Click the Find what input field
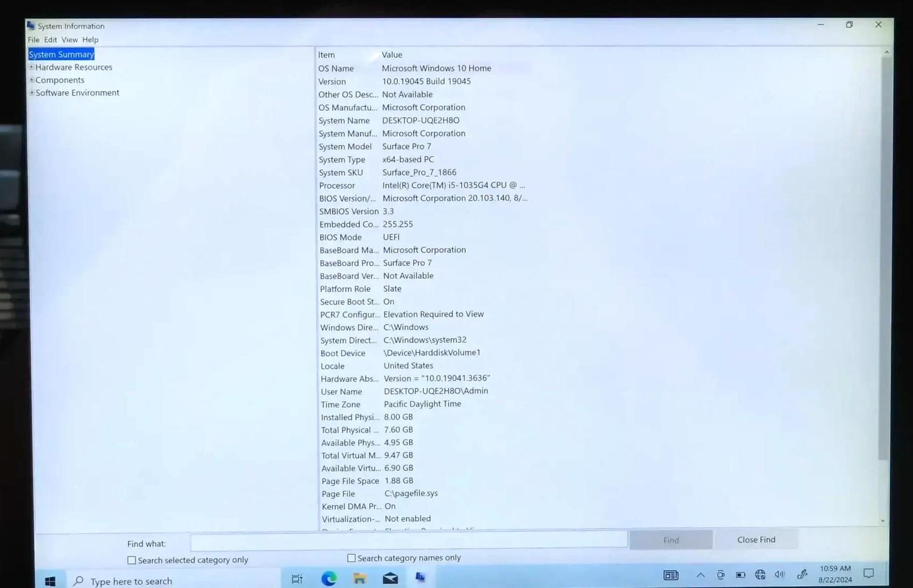The width and height of the screenshot is (913, 588). click(409, 540)
